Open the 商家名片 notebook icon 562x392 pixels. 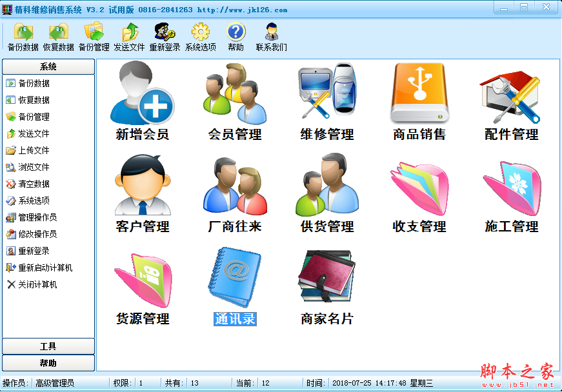click(327, 286)
